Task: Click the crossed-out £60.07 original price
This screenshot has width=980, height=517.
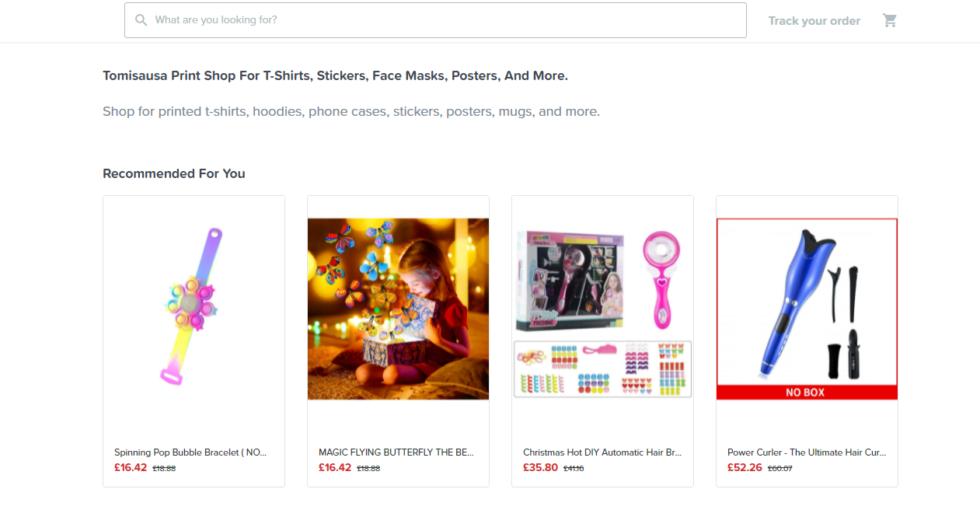Action: (779, 469)
